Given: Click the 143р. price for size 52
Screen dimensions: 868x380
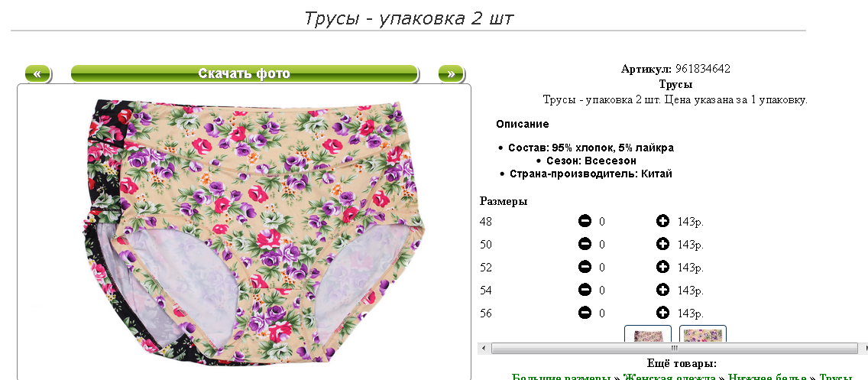Looking at the screenshot, I should point(690,267).
